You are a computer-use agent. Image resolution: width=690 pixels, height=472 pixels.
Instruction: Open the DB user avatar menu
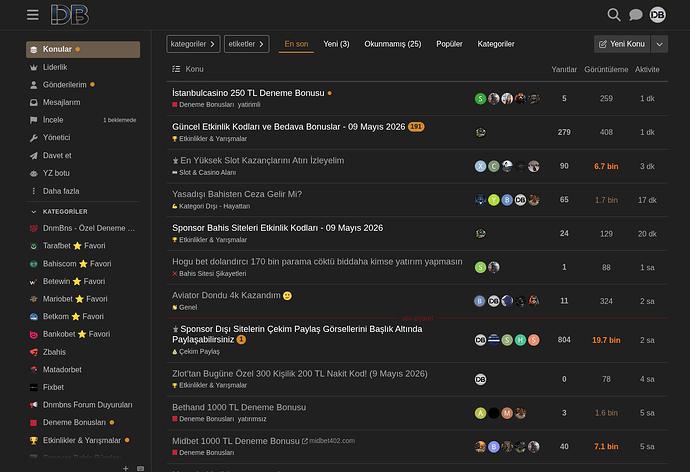[657, 15]
